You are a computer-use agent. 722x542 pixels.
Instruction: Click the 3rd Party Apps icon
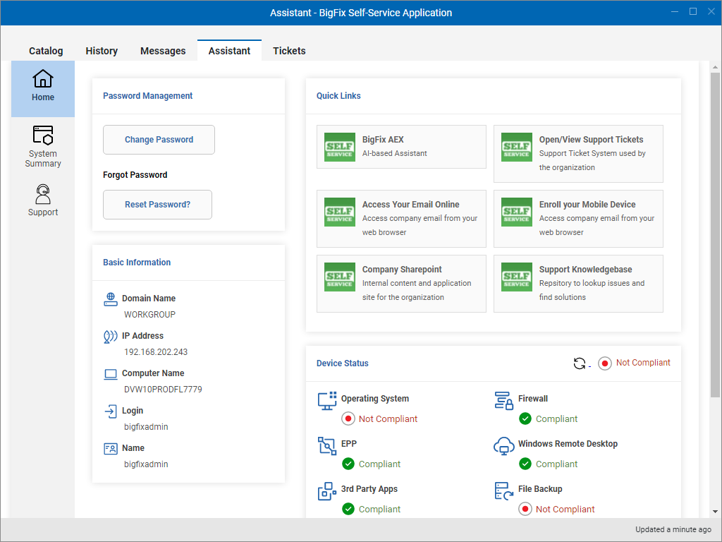click(327, 491)
